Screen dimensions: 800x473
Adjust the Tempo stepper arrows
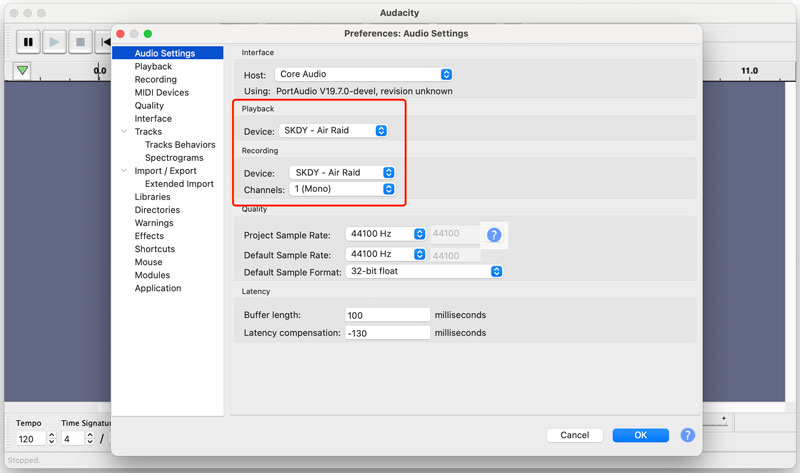[51, 439]
